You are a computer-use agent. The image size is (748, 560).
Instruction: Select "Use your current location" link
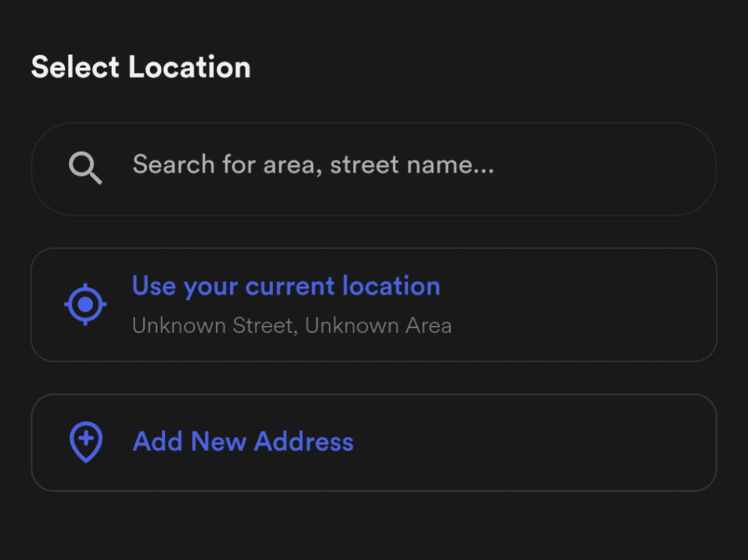(286, 286)
